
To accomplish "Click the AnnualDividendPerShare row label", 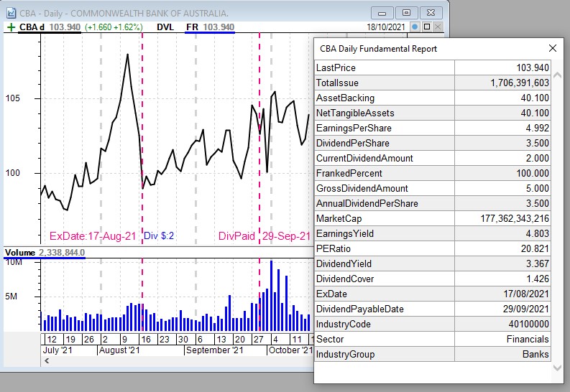I will coord(367,204).
